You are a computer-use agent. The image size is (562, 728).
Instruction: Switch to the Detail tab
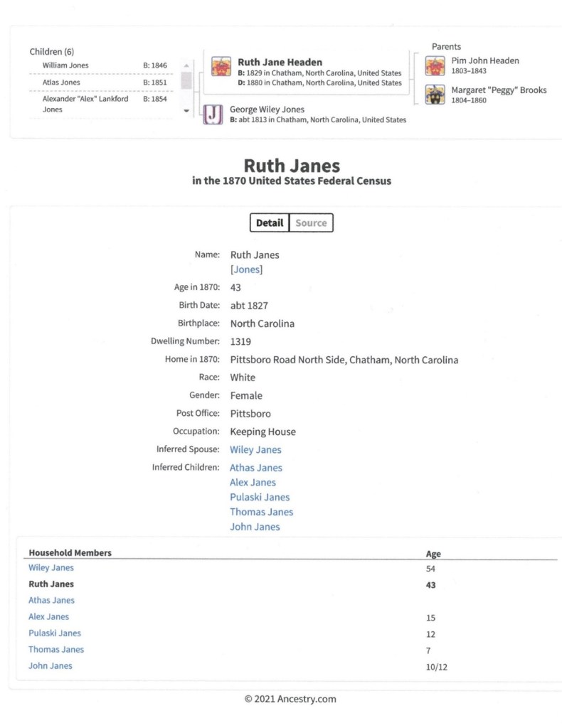(270, 223)
